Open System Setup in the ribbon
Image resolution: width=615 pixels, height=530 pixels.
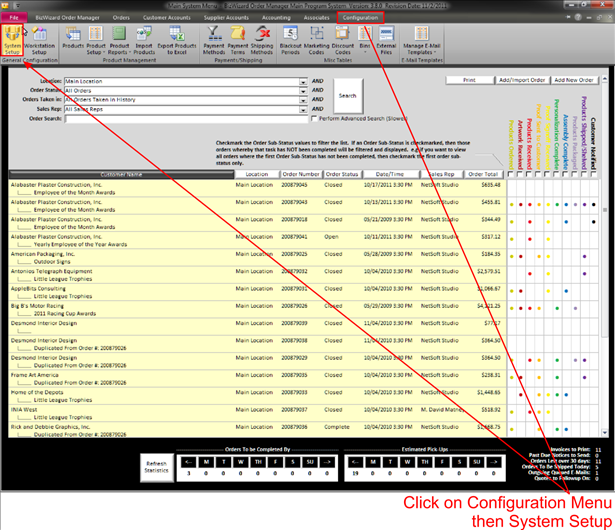click(12, 44)
